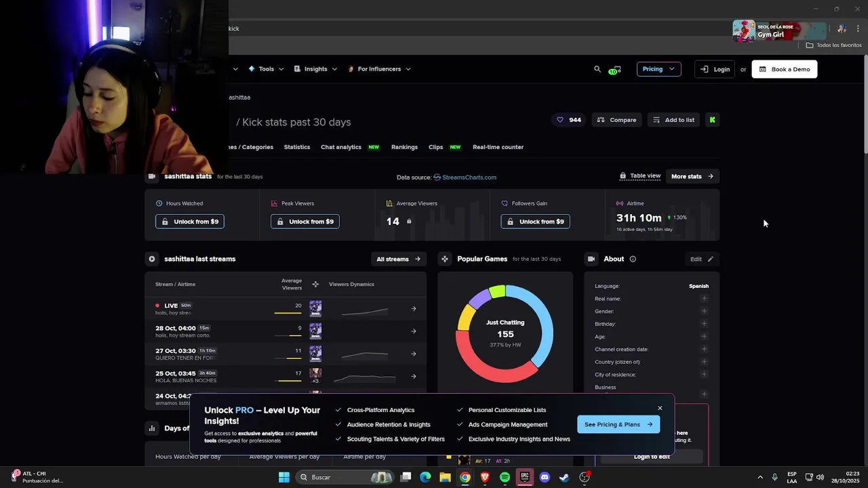The height and width of the screenshot is (488, 868).
Task: Click the Add to list button
Action: click(673, 120)
